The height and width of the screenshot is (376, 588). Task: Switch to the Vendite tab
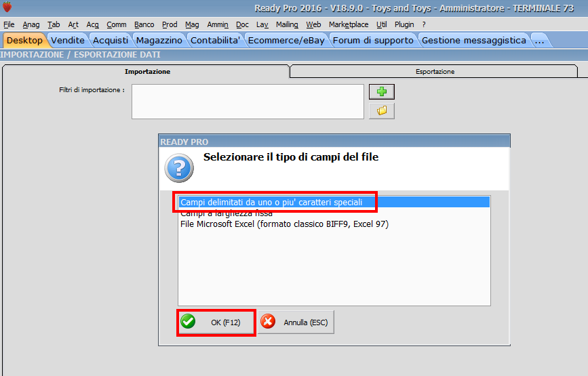pos(68,41)
